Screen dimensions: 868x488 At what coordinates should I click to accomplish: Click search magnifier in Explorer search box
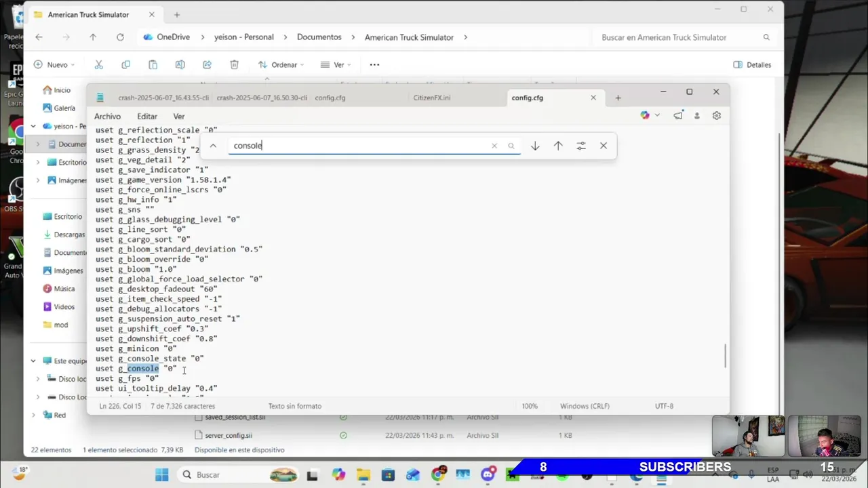pyautogui.click(x=766, y=37)
